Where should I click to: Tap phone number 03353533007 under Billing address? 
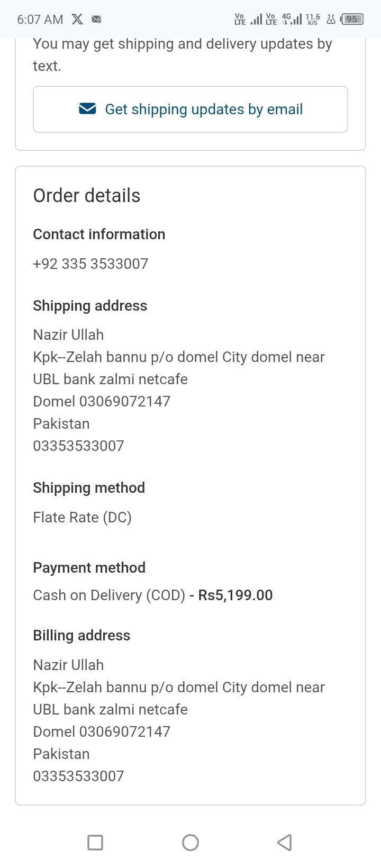click(x=78, y=776)
